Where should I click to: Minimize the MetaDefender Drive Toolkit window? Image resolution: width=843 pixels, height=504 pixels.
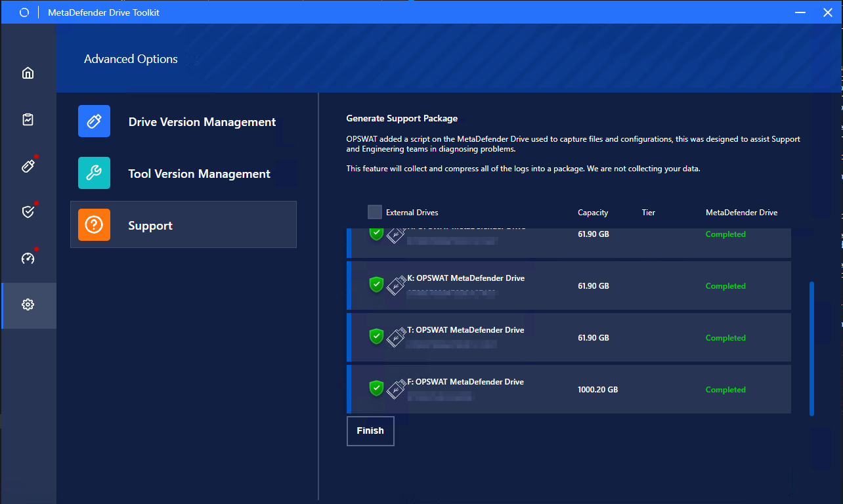(800, 12)
